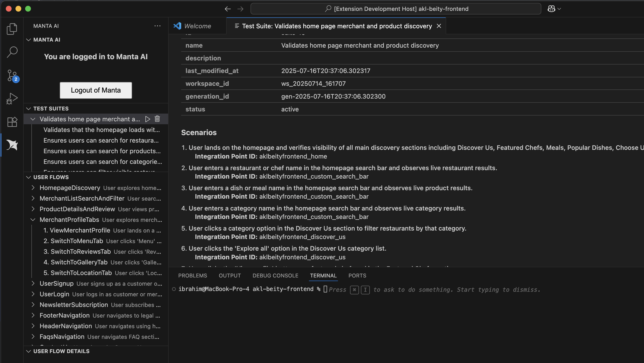
Task: Open Source Control with 2 changes
Action: 12,75
